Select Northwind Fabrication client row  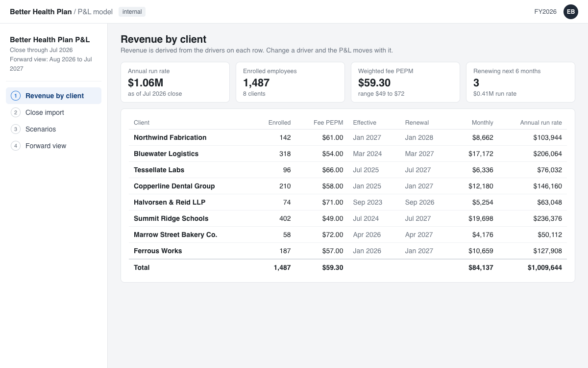[348, 137]
